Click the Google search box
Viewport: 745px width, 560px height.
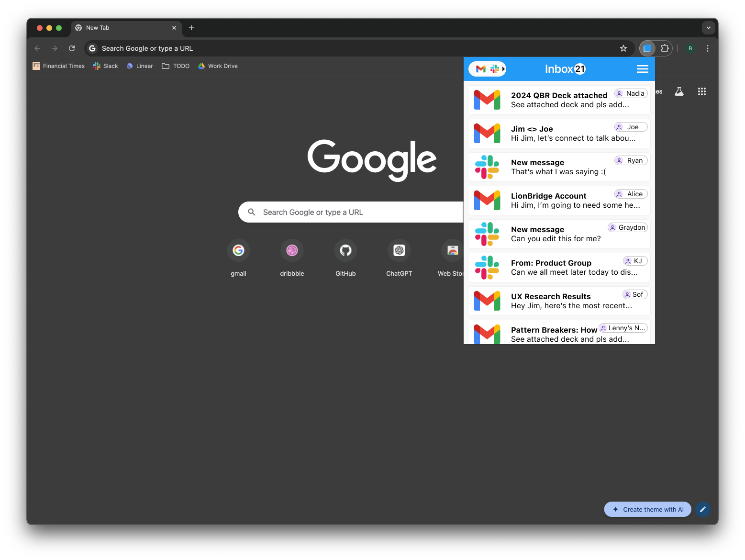351,212
